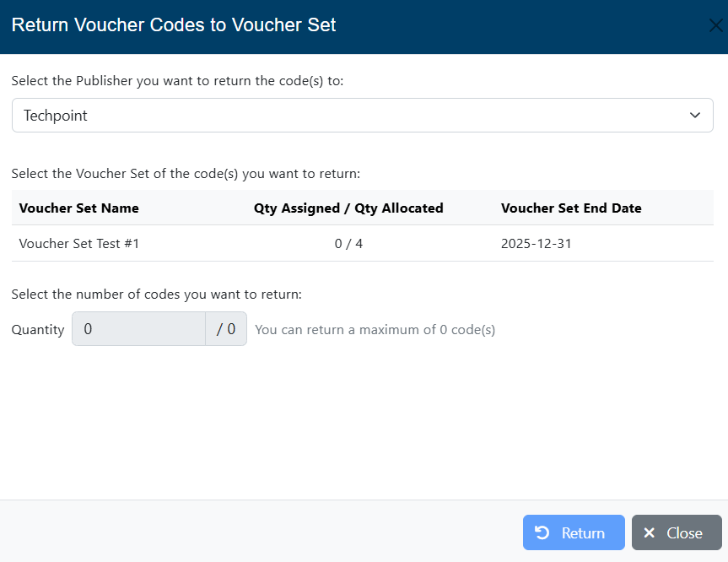Click into the Quantity input field
Image resolution: width=728 pixels, height=562 pixels.
tap(139, 329)
